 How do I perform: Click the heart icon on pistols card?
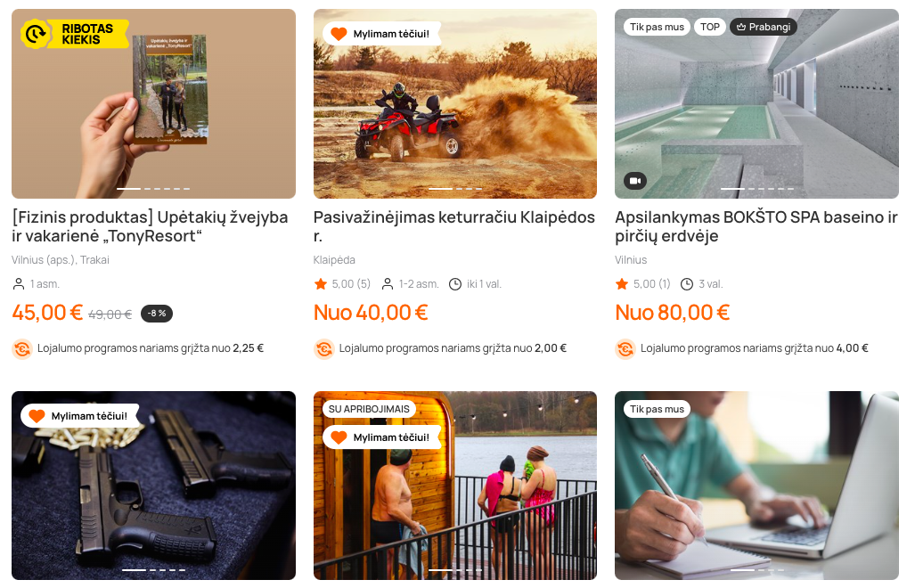(37, 416)
